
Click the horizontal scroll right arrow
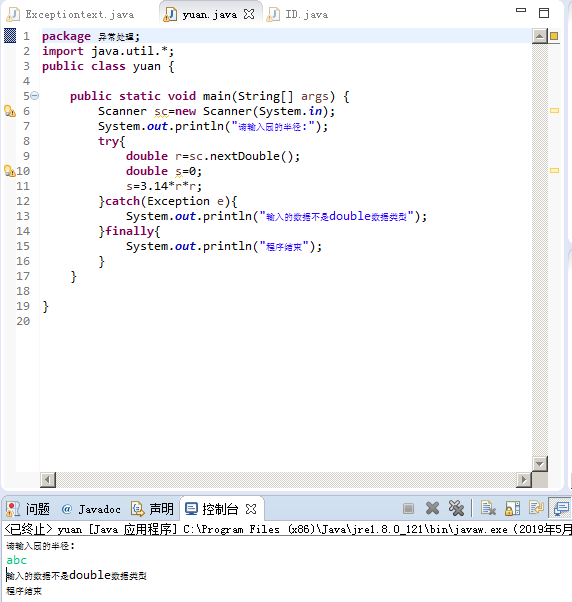coord(524,480)
